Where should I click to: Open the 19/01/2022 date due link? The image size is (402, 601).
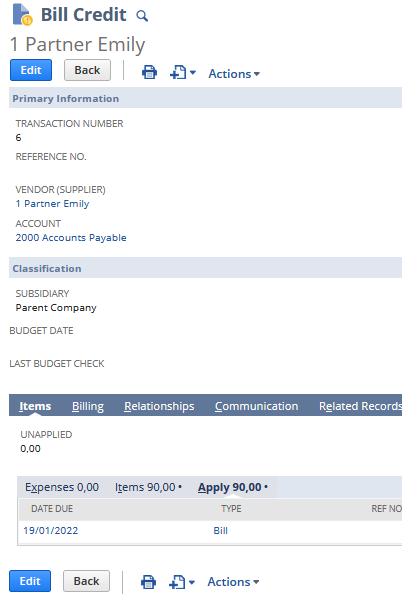point(51,530)
